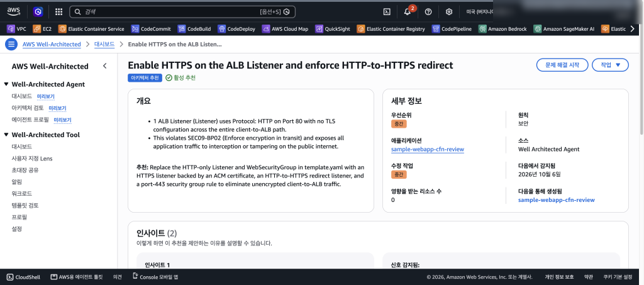The image size is (644, 285).
Task: Open the QuickSight bookmark
Action: 332,29
